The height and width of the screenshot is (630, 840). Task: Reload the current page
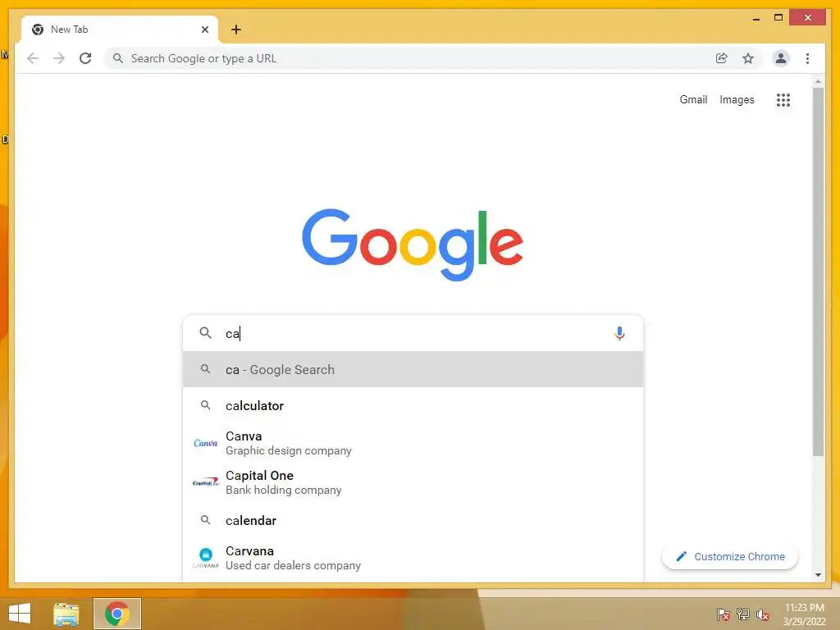(85, 58)
